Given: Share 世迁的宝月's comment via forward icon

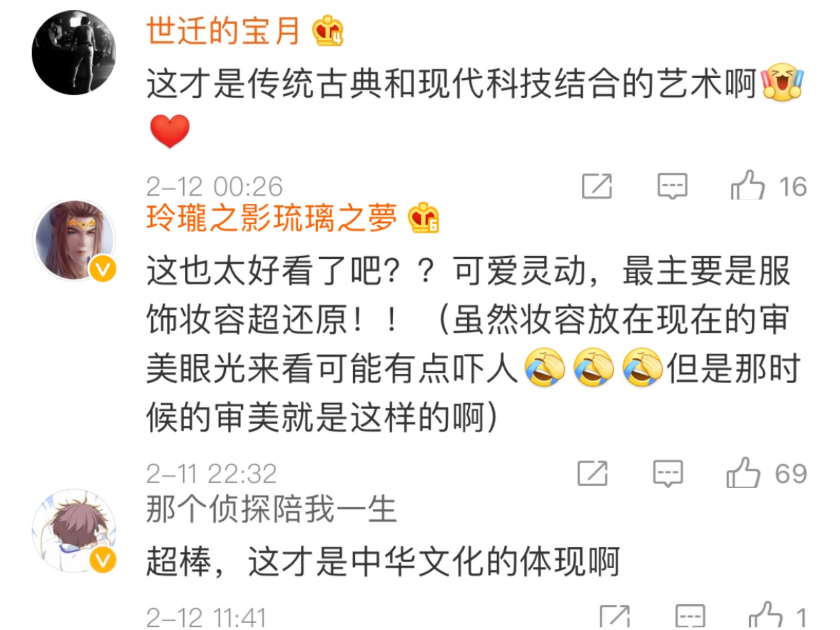Looking at the screenshot, I should [597, 186].
